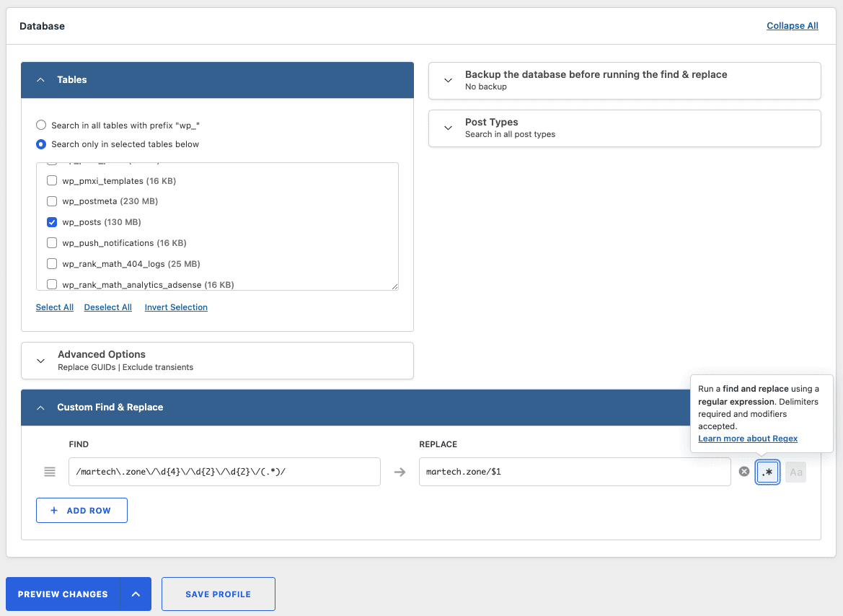Click the drag handle beside Find field
This screenshot has height=616, width=843.
50,472
